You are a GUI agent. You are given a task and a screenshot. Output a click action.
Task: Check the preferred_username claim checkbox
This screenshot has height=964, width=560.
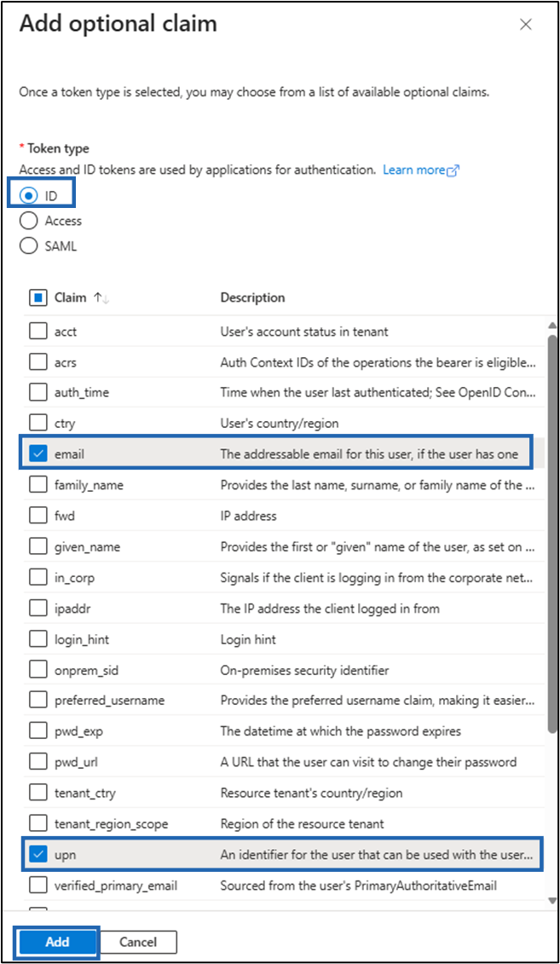click(x=38, y=701)
